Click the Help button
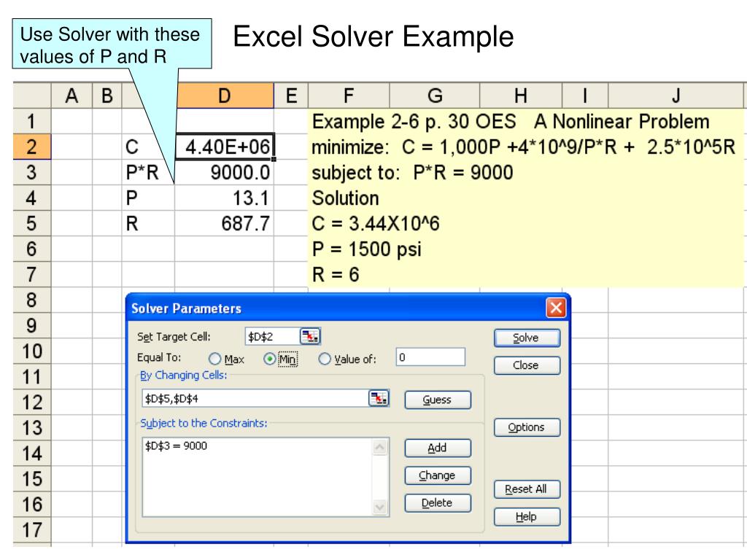This screenshot has height=560, width=747. [527, 517]
